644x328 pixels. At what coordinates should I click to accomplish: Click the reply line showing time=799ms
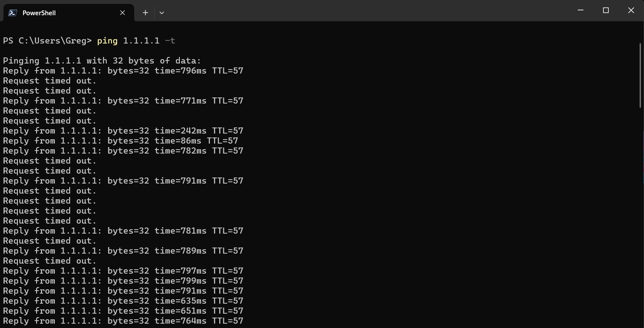123,281
